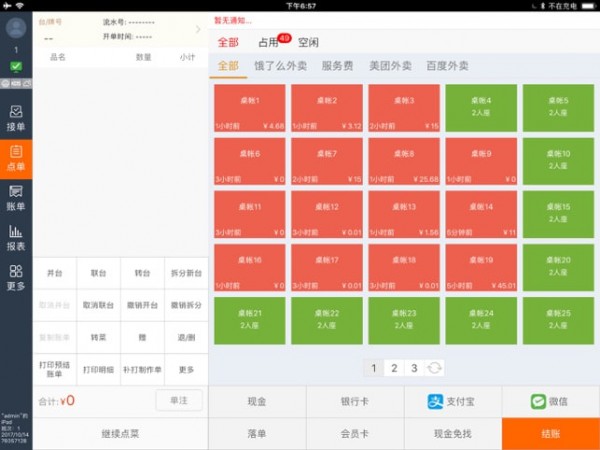Image resolution: width=600 pixels, height=450 pixels.
Task: Open 更多 options in the action grid
Action: pos(187,370)
